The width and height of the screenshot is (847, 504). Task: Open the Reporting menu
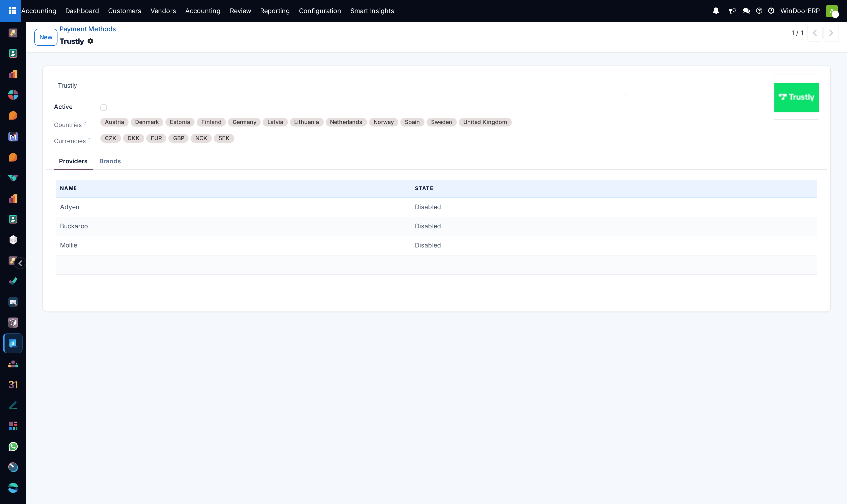(x=275, y=11)
